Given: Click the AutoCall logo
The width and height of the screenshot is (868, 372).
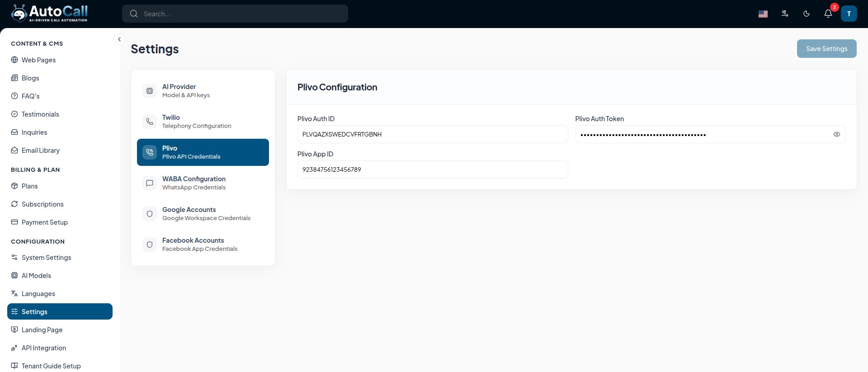Looking at the screenshot, I should (49, 14).
